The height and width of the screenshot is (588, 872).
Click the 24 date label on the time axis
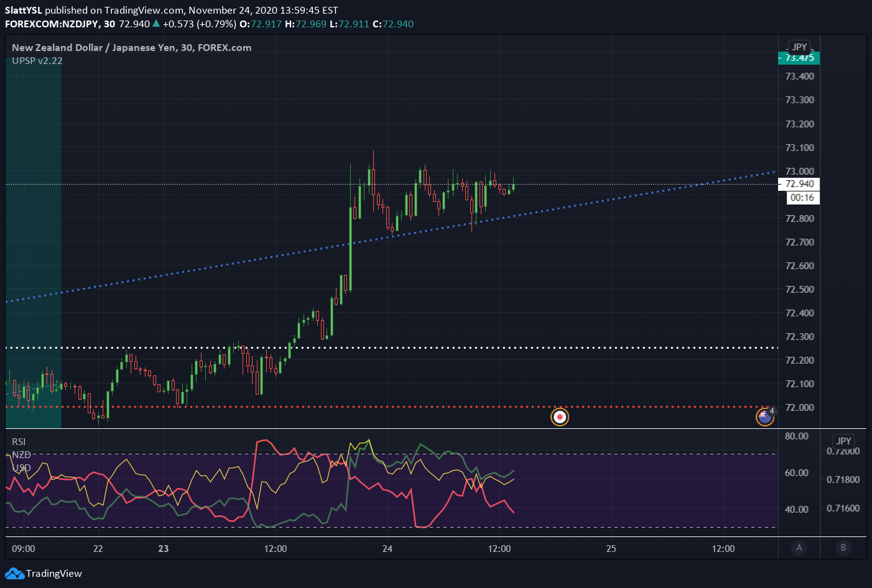pyautogui.click(x=387, y=548)
